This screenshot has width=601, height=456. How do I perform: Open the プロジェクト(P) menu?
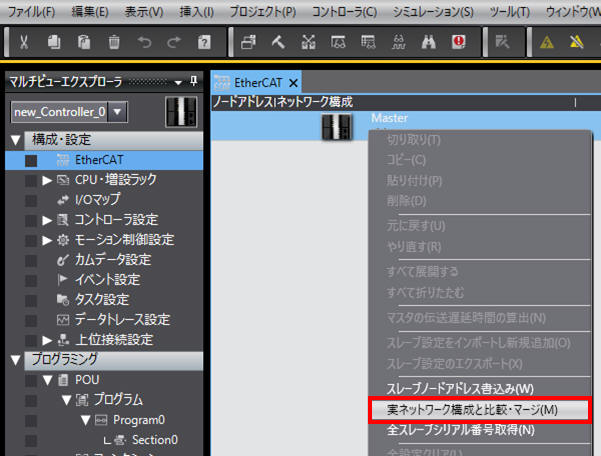pyautogui.click(x=263, y=12)
